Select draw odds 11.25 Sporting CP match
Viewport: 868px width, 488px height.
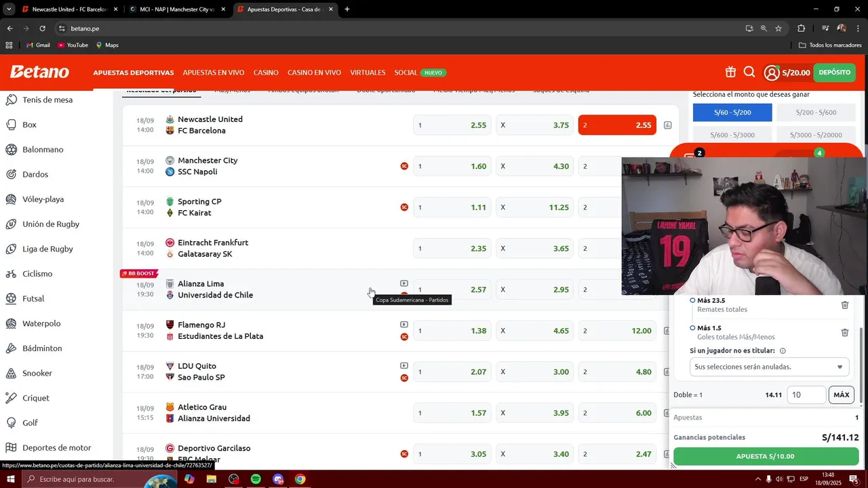click(535, 207)
